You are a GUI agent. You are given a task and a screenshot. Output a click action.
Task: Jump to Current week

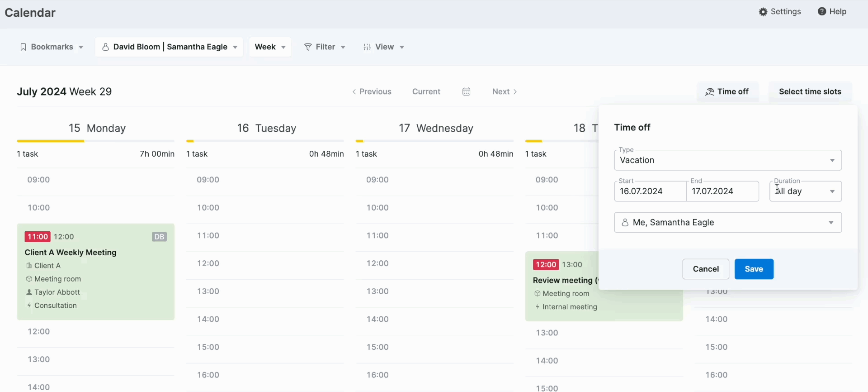click(x=426, y=92)
